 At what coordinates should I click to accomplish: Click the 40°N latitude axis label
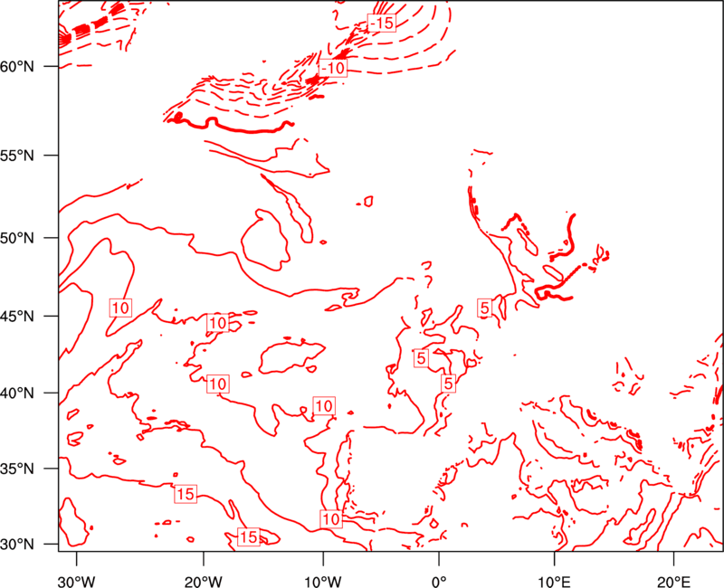tap(17, 394)
